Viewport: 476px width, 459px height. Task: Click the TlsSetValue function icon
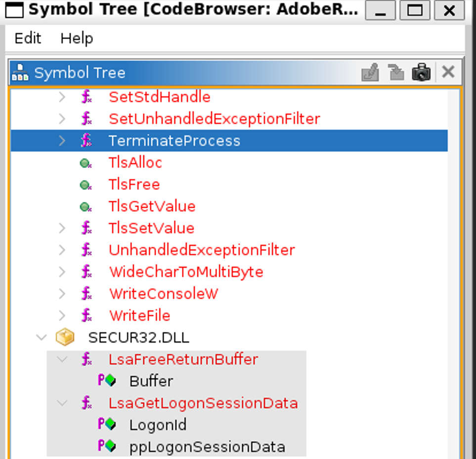(86, 228)
